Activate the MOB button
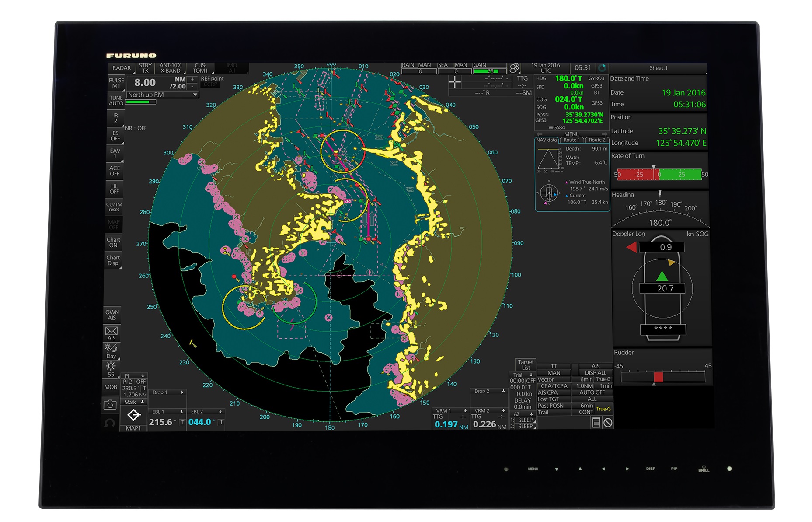The image size is (812, 522). point(111,387)
